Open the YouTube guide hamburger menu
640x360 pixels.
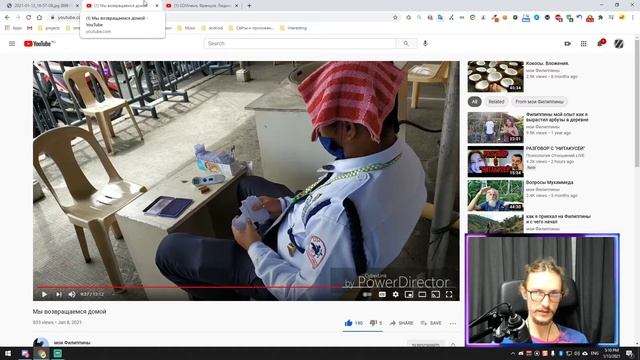click(12, 44)
